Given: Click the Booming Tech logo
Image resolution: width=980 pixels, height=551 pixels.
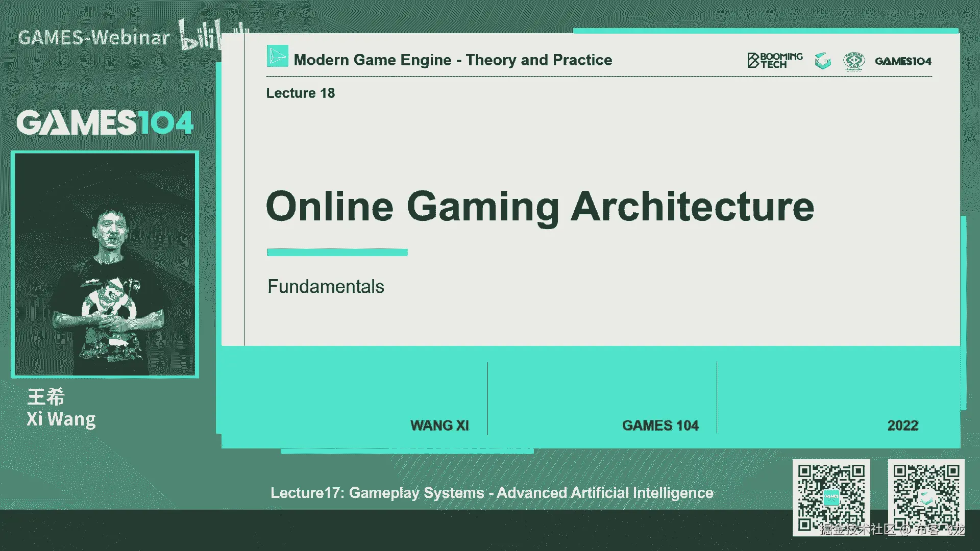Looking at the screenshot, I should click(x=774, y=60).
